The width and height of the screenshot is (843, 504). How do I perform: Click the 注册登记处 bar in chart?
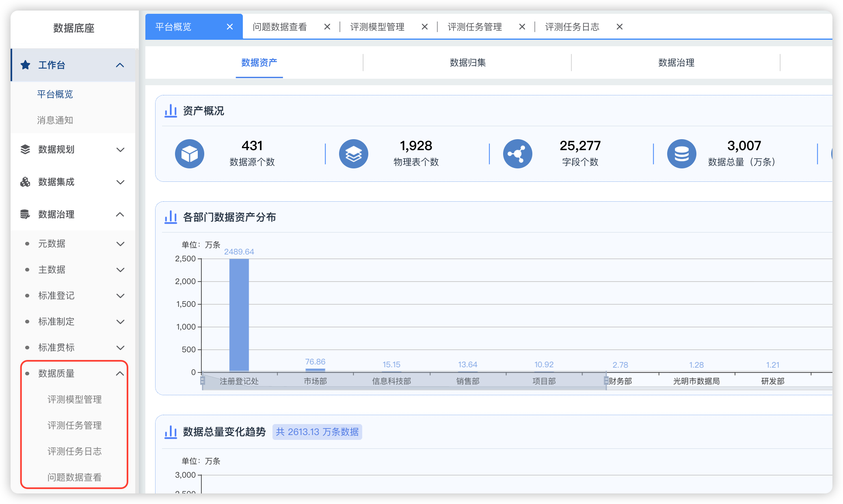(239, 315)
